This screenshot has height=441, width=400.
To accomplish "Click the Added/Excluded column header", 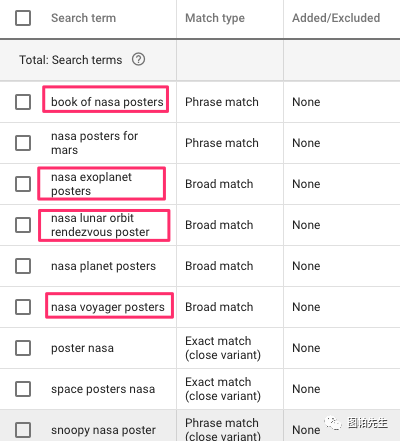I will click(336, 18).
